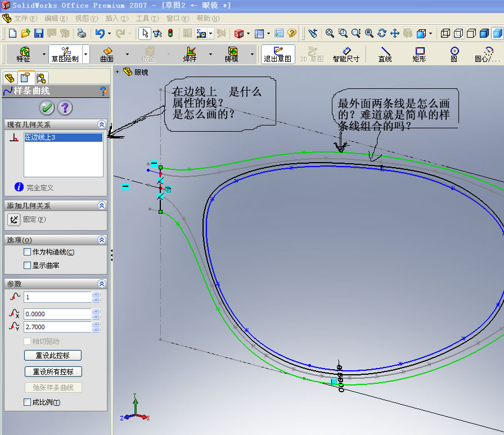The height and width of the screenshot is (435, 504).
Task: Open the Help (帮助) menu
Action: click(x=208, y=19)
